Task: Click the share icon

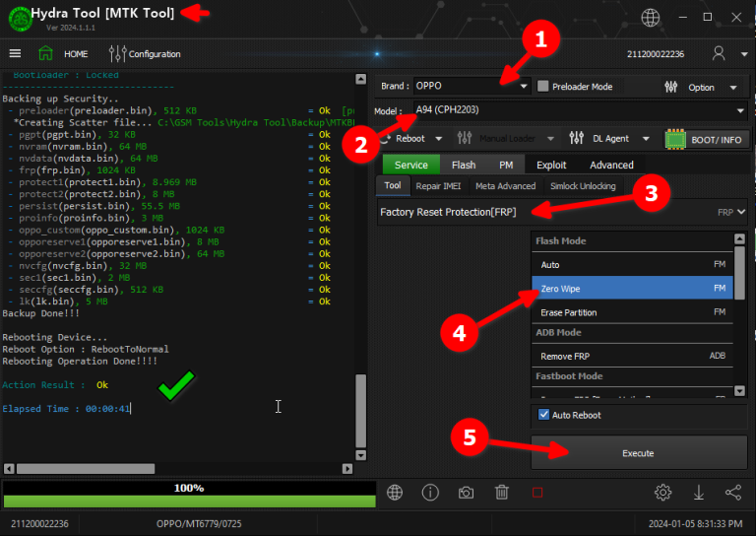Action: (x=733, y=493)
